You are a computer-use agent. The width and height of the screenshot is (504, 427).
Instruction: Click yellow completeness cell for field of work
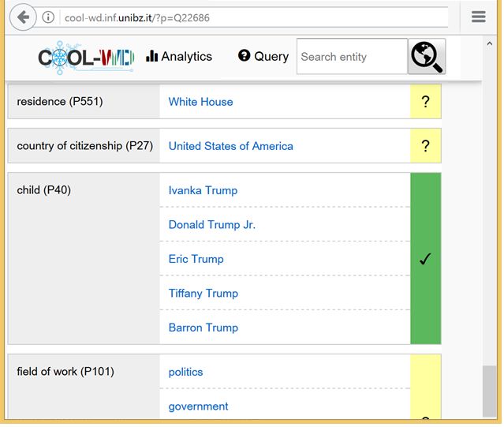coord(426,387)
